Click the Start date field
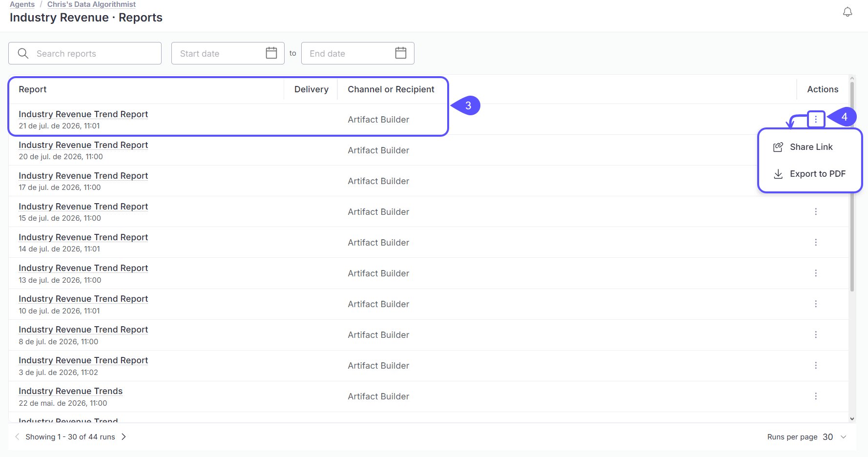The width and height of the screenshot is (868, 457). [x=228, y=53]
